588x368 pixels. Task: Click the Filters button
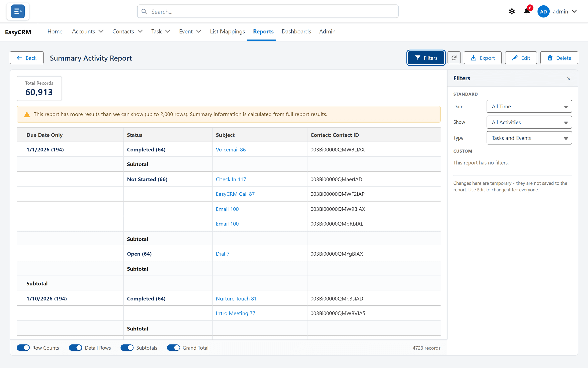pyautogui.click(x=426, y=58)
